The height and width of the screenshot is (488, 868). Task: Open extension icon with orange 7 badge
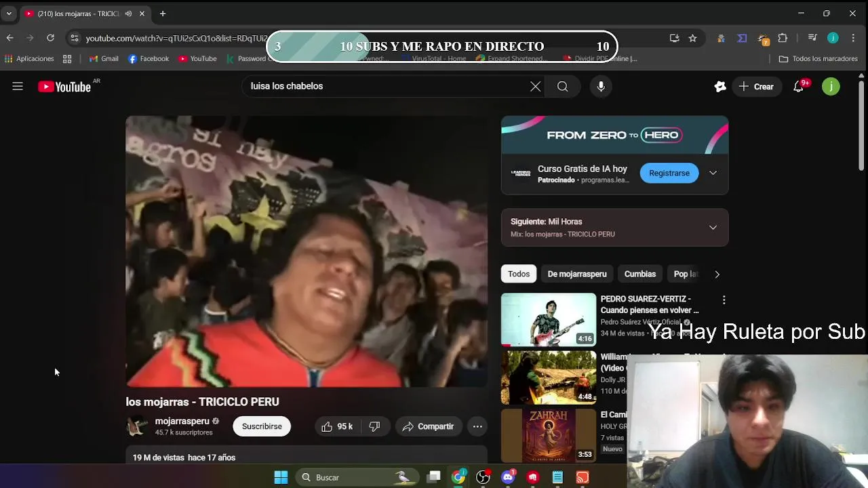pyautogui.click(x=764, y=39)
